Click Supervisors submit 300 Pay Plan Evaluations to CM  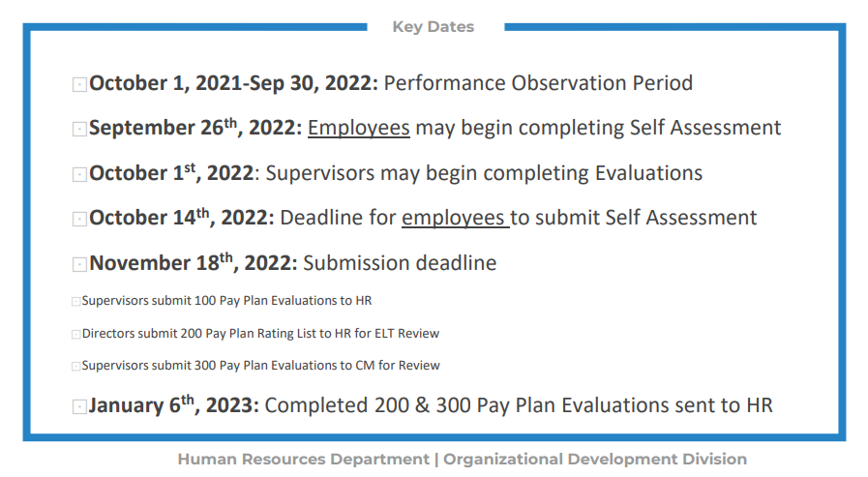click(x=260, y=366)
